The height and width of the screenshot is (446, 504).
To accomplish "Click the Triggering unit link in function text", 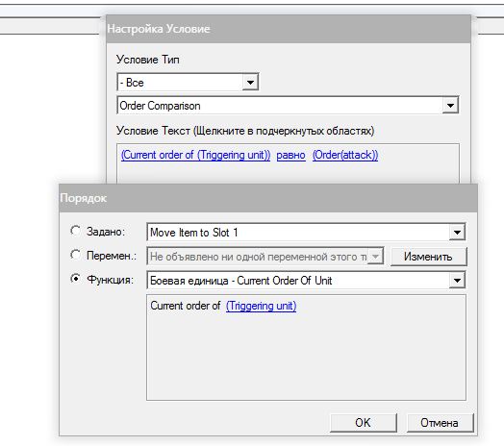I will (261, 306).
